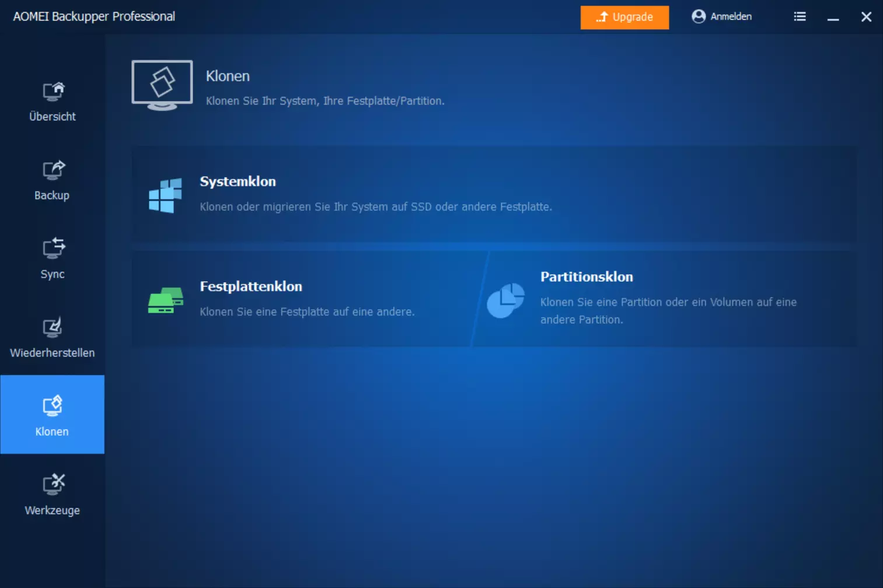Click description 'Klonen Sie eine Festplatte auf eine andere.'
This screenshot has height=588, width=883.
307,311
